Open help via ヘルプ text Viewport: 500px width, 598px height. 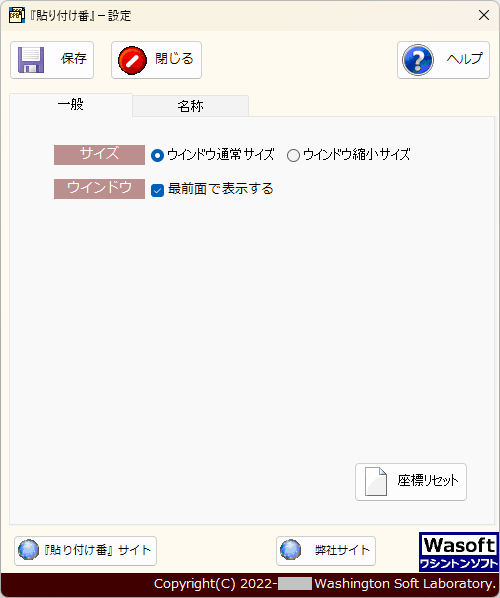coord(465,59)
